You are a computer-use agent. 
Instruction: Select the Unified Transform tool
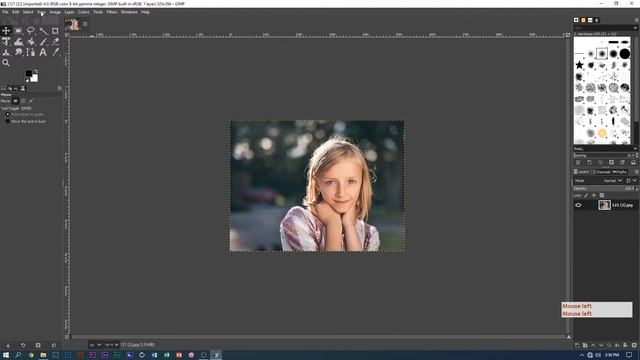pos(6,42)
